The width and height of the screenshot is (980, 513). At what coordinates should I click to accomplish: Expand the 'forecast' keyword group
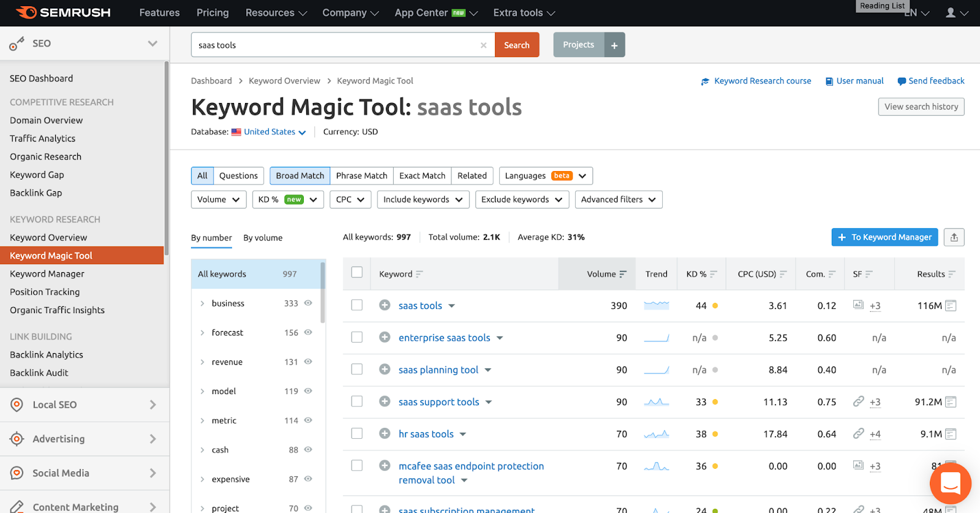pos(203,333)
